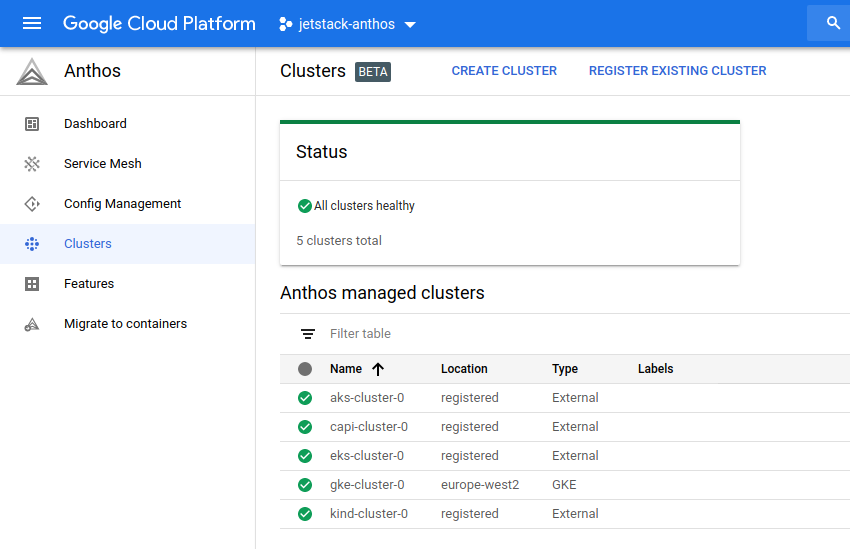The height and width of the screenshot is (549, 850).
Task: Click the Anthos logo icon
Action: click(32, 72)
